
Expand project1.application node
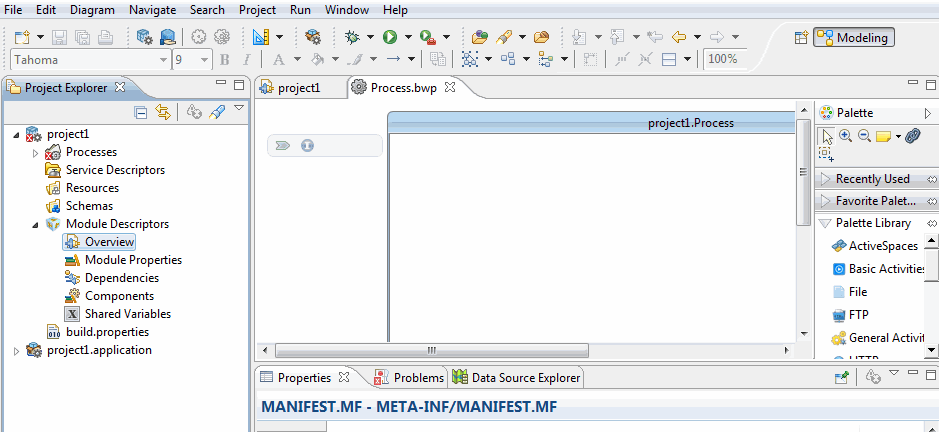pyautogui.click(x=16, y=351)
